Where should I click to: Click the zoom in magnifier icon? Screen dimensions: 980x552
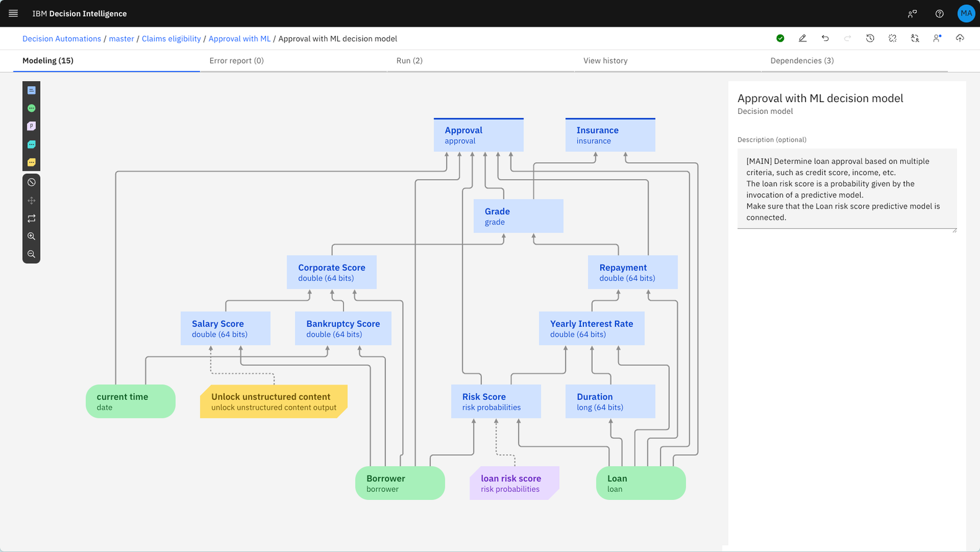point(32,236)
